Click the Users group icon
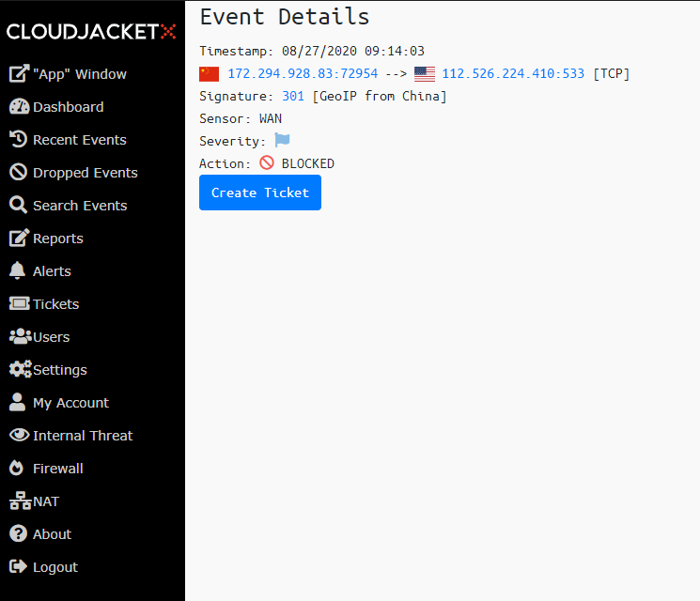Image resolution: width=700 pixels, height=601 pixels. 21,336
